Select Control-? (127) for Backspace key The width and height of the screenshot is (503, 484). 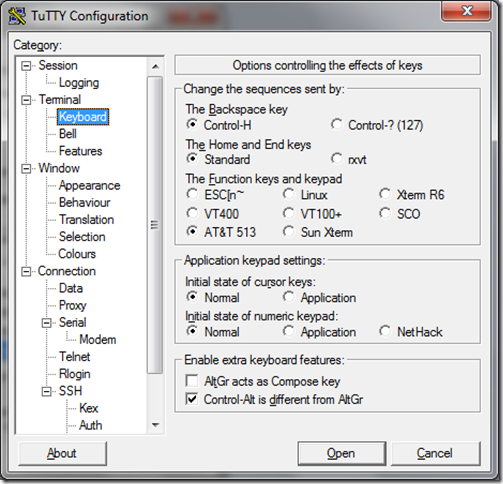click(x=337, y=125)
